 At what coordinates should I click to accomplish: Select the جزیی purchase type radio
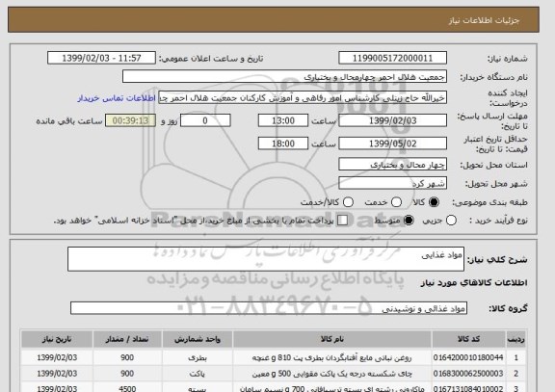point(451,221)
